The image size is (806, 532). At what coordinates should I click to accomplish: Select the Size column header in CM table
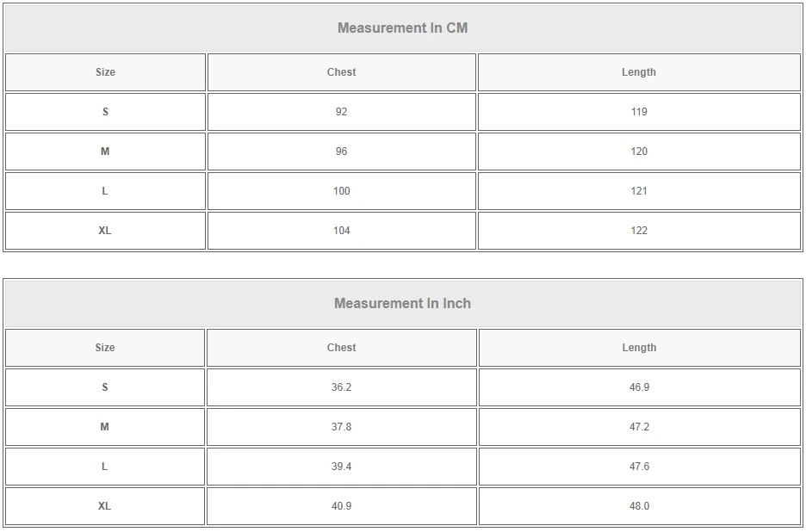[105, 72]
